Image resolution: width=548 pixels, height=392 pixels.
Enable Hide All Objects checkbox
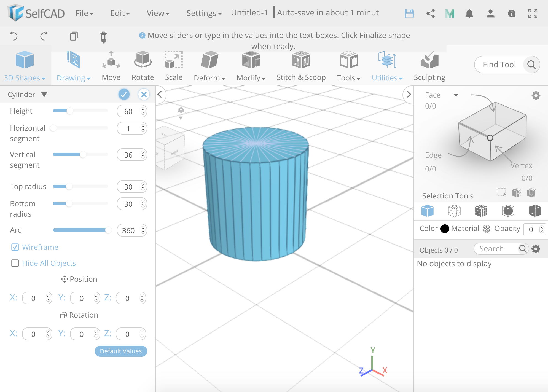tap(15, 263)
